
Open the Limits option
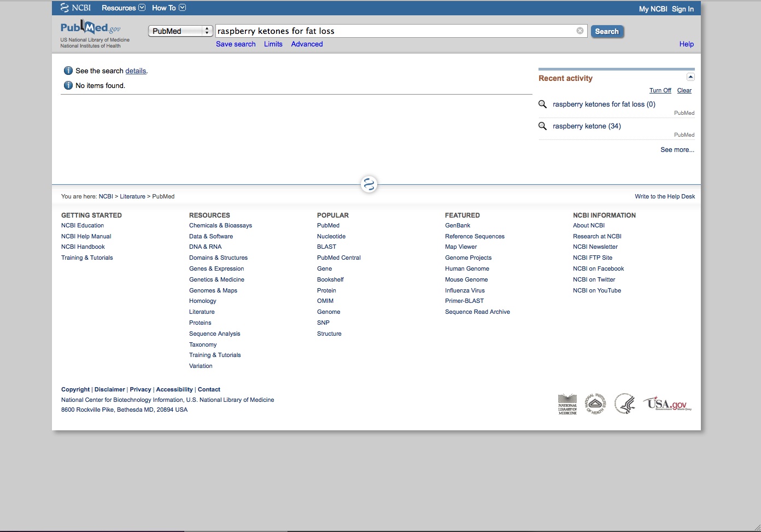pyautogui.click(x=273, y=44)
